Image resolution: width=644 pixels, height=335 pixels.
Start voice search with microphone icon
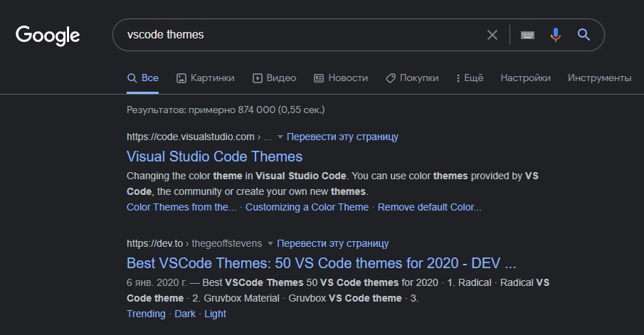[555, 35]
